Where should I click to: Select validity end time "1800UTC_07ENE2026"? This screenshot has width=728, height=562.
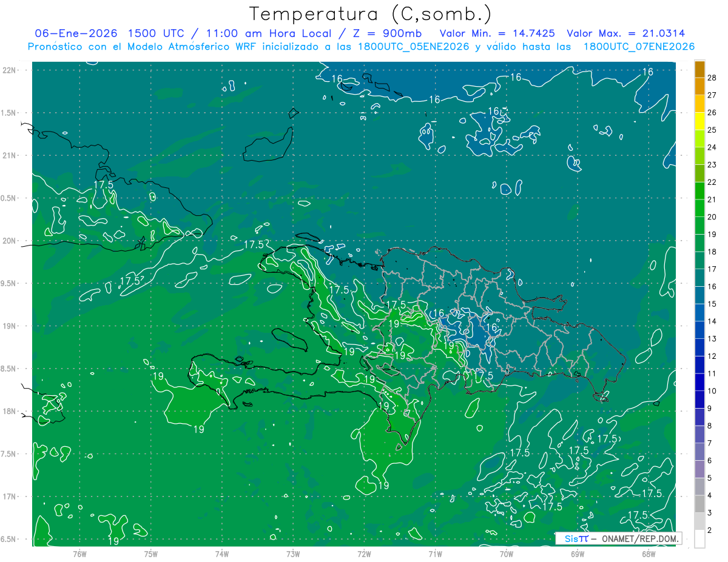click(x=639, y=47)
